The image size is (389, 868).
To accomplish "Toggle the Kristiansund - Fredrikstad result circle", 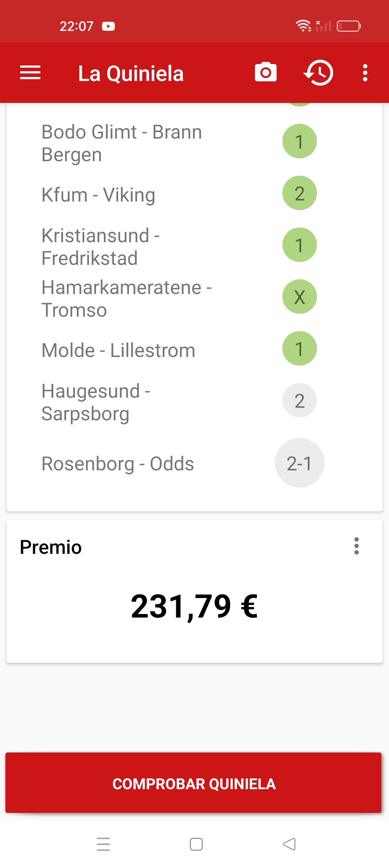I will click(300, 245).
